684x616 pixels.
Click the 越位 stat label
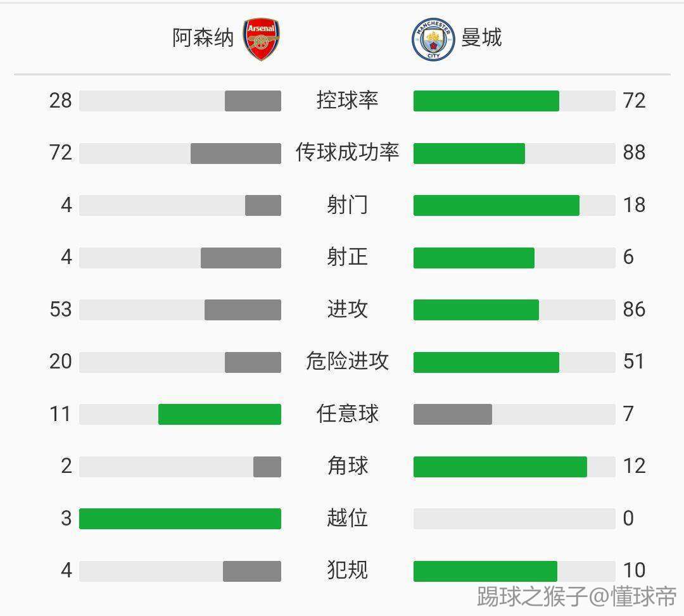[x=347, y=519]
